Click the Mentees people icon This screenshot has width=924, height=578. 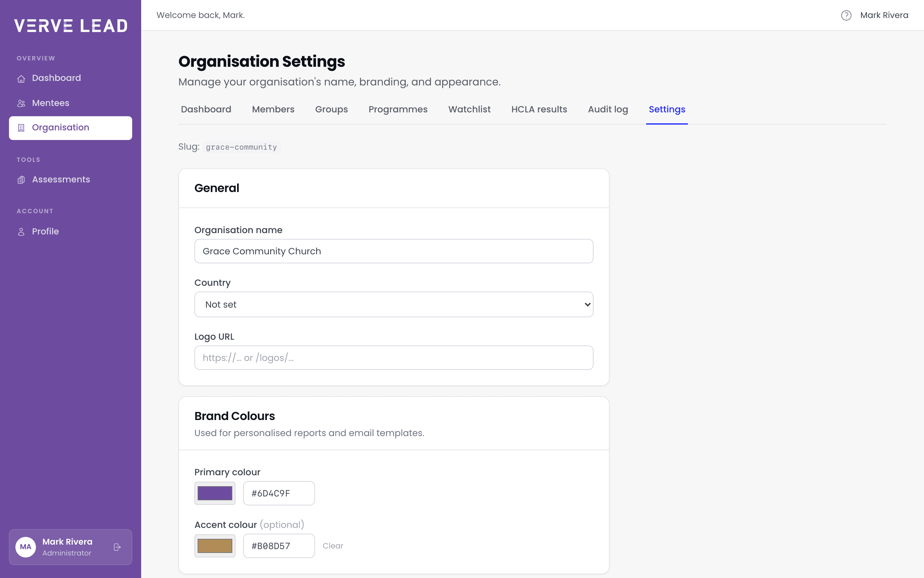click(x=21, y=103)
